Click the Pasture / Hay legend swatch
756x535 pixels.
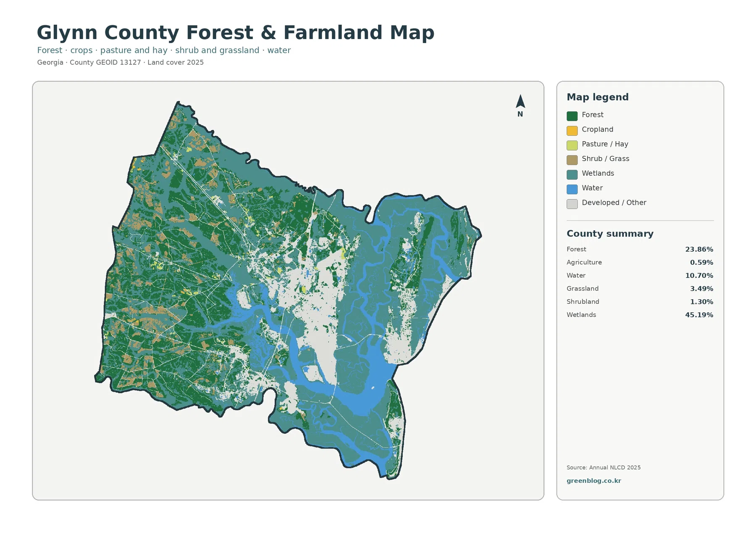tap(572, 145)
